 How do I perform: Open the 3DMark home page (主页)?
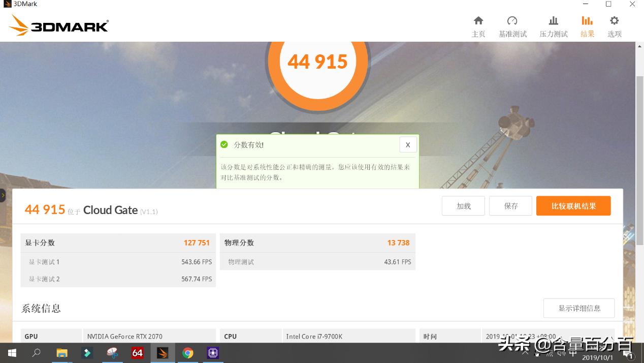pyautogui.click(x=478, y=25)
